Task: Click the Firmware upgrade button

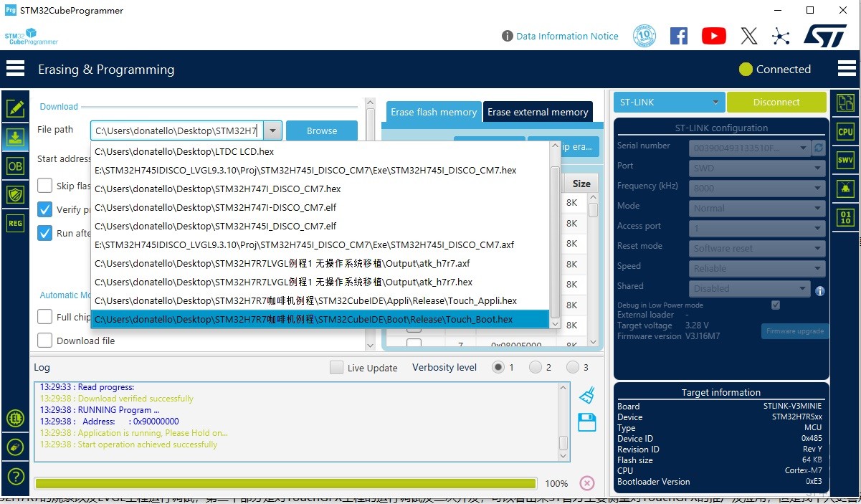Action: (794, 331)
